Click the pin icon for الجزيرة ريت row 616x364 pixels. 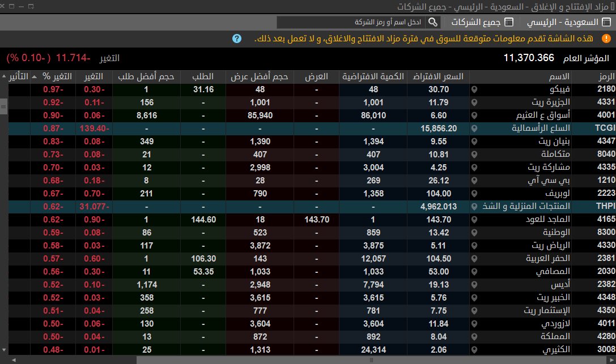click(x=474, y=102)
